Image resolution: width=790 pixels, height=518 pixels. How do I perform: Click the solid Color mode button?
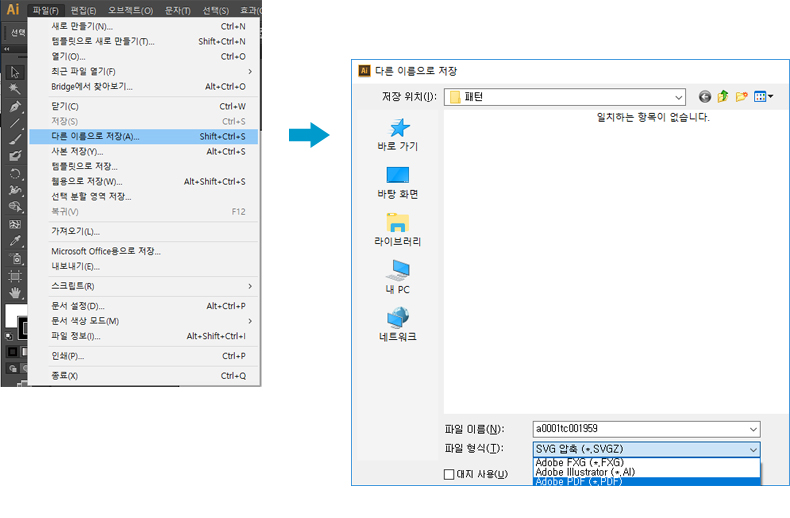tap(12, 351)
